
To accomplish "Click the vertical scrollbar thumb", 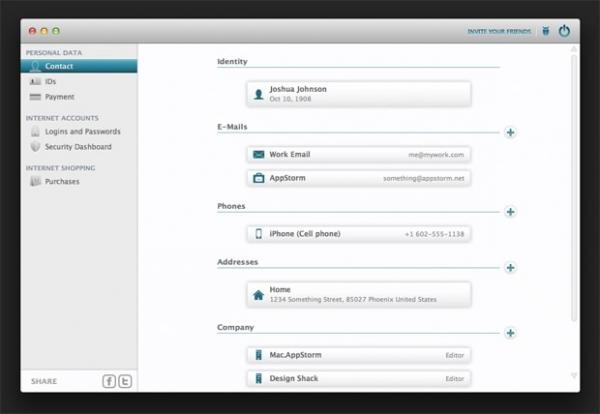I will click(x=574, y=188).
